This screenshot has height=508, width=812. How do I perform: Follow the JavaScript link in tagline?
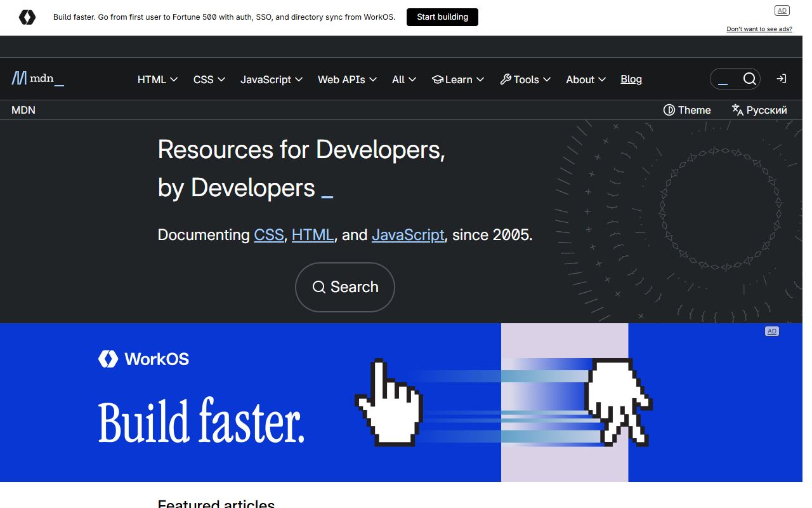408,235
